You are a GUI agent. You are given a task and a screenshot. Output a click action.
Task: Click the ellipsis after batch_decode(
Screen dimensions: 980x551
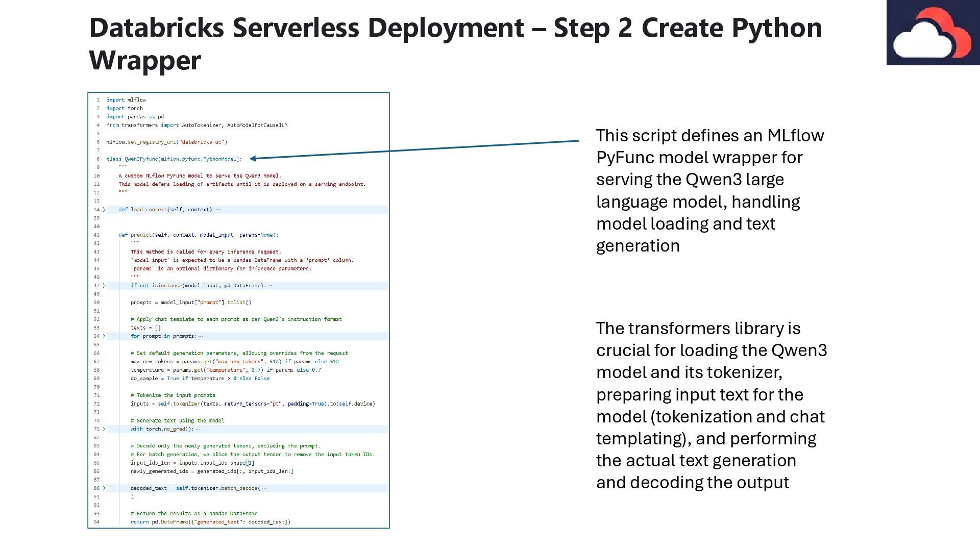tap(264, 488)
